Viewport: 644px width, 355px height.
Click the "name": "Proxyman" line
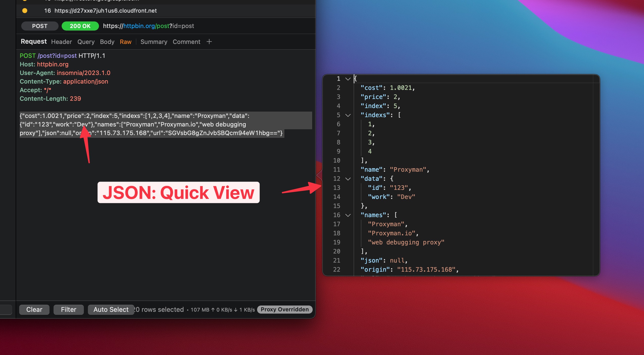click(x=395, y=170)
